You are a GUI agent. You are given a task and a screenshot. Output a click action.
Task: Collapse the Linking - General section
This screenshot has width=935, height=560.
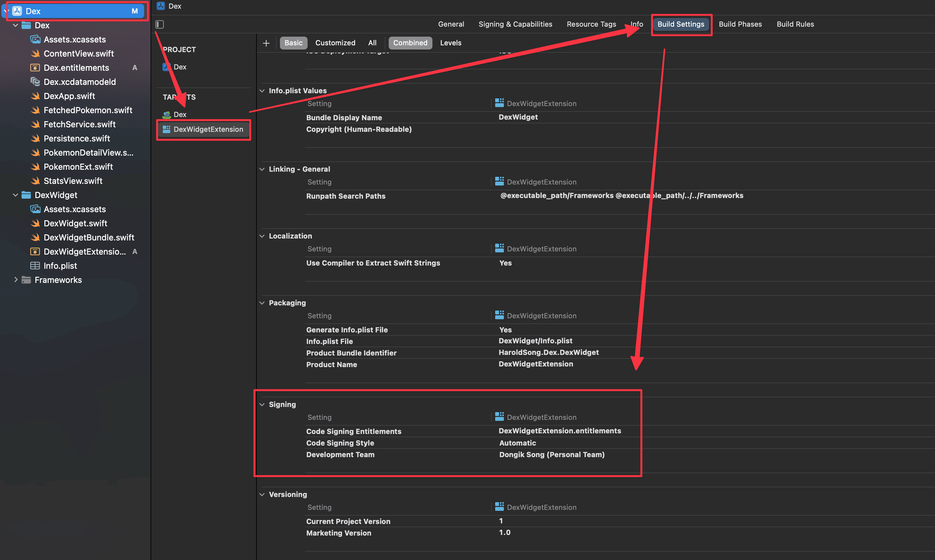tap(262, 169)
